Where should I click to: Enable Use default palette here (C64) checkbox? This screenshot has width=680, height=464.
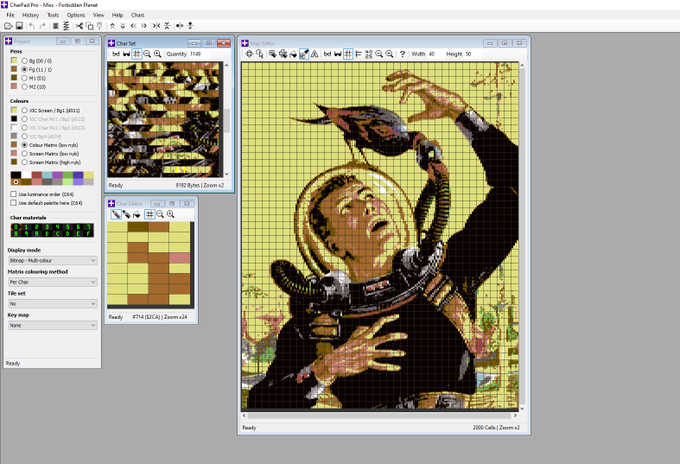pyautogui.click(x=13, y=203)
